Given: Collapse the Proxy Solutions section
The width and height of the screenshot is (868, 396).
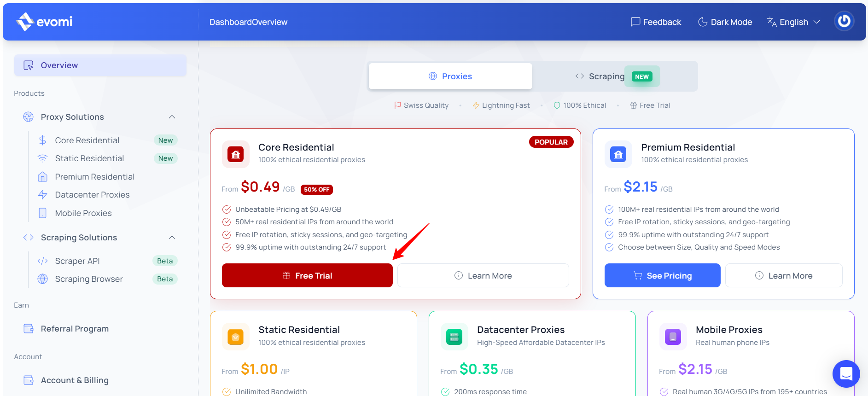Looking at the screenshot, I should coord(172,117).
